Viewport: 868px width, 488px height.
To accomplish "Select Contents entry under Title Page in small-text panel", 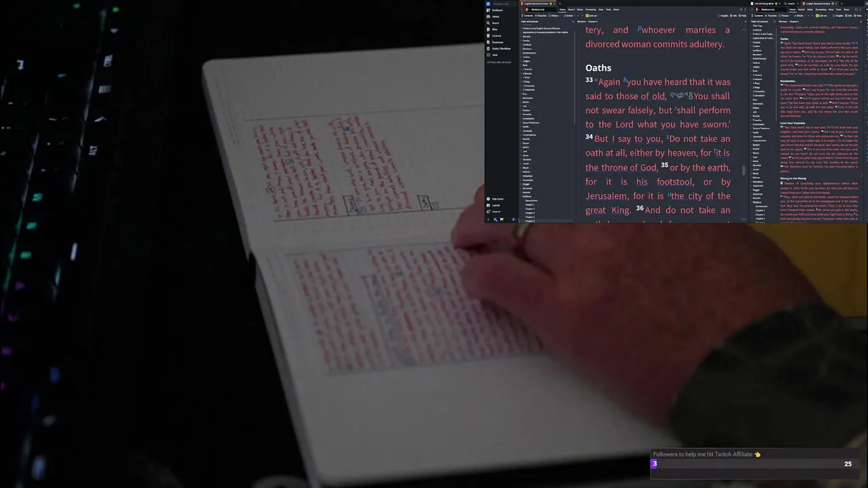I will point(757,30).
